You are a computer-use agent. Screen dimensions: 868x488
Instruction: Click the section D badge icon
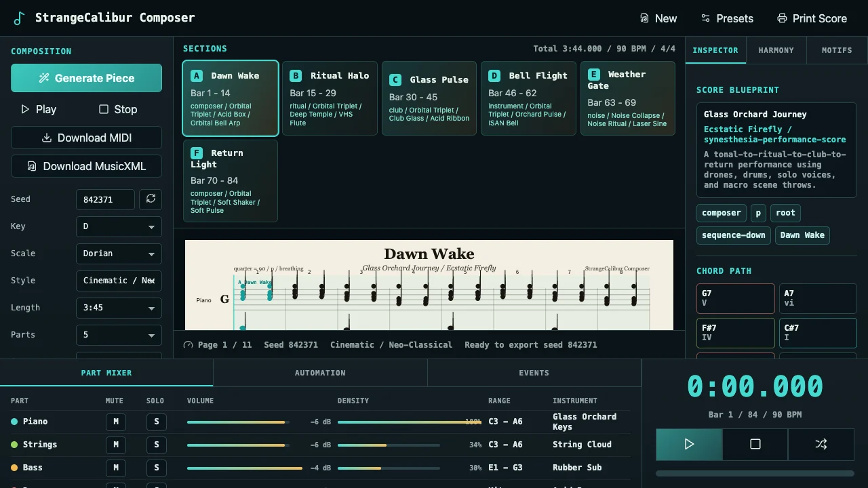tap(494, 76)
